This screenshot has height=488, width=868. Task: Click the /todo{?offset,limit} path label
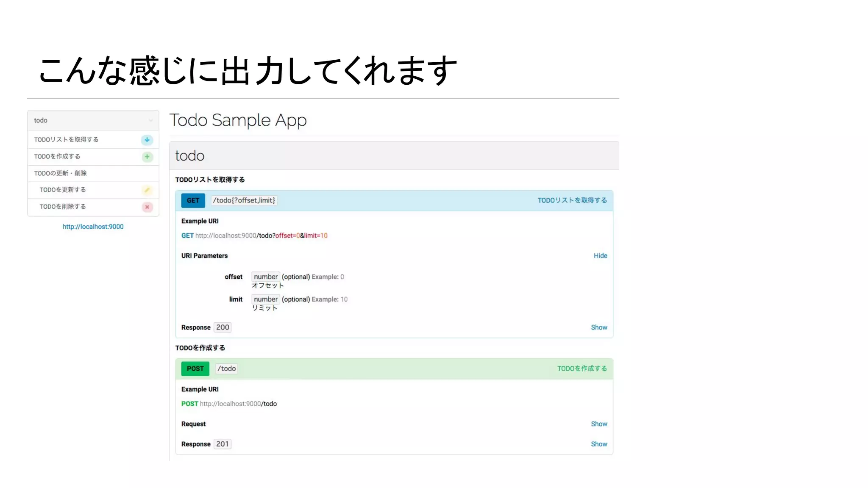click(244, 200)
